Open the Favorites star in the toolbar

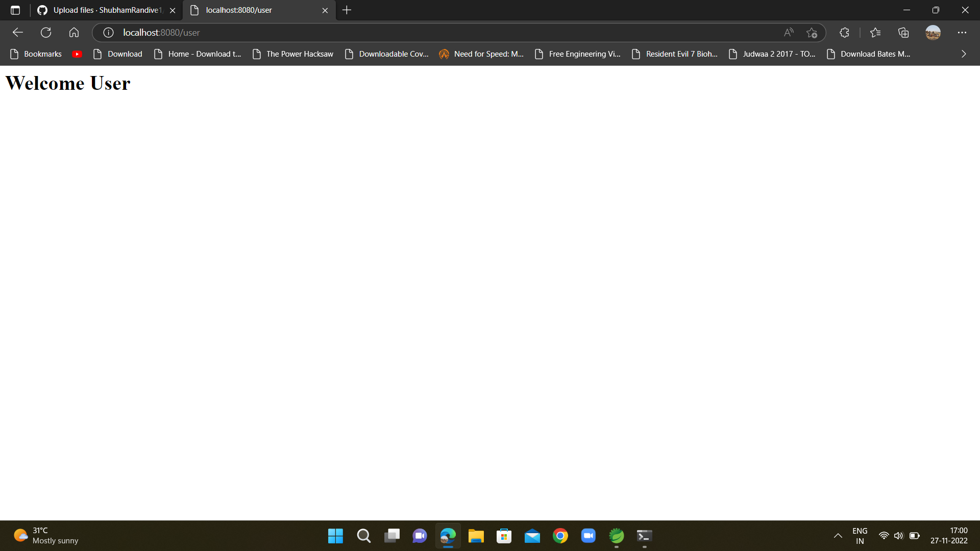875,32
